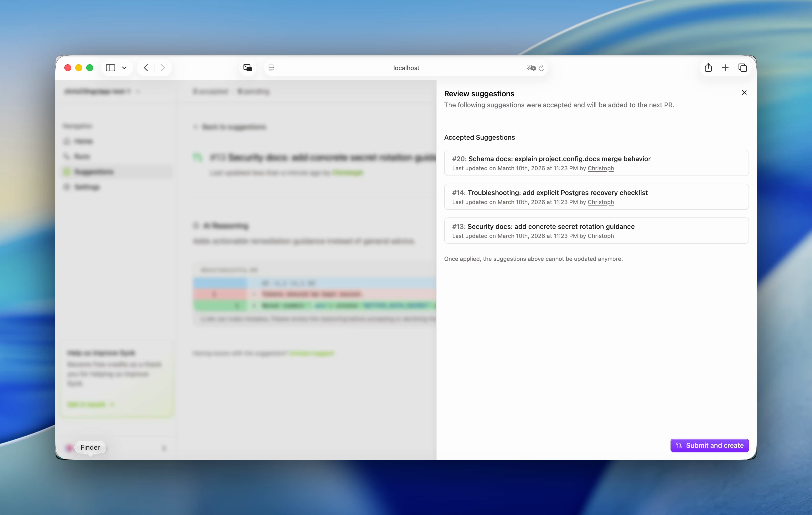This screenshot has height=515, width=812.
Task: Navigate back with the back arrow
Action: click(x=146, y=67)
